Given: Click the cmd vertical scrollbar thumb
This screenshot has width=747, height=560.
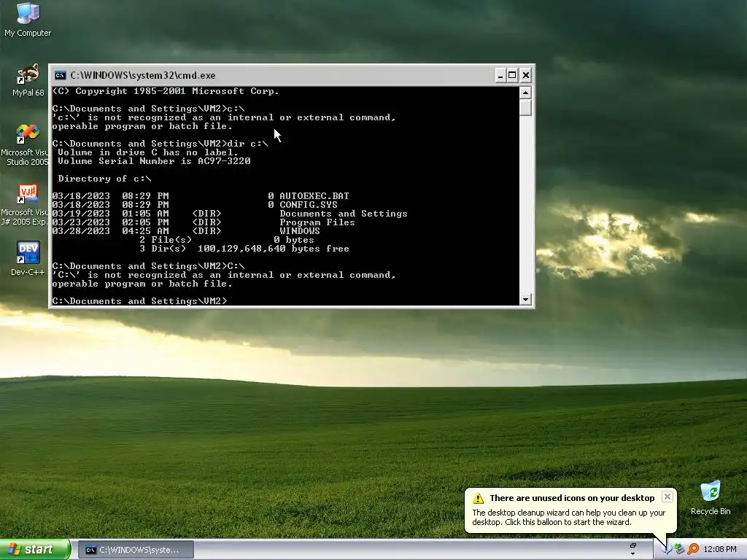Looking at the screenshot, I should tap(525, 107).
